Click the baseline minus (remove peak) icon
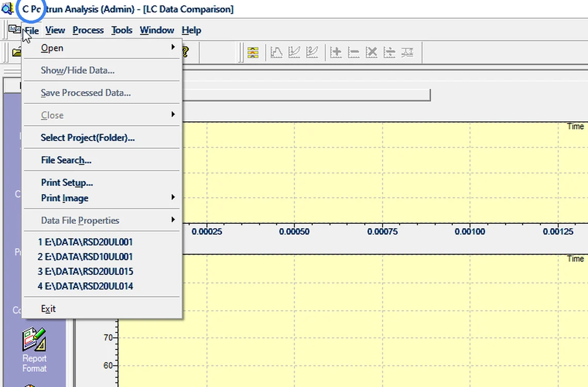The image size is (588, 387). point(354,53)
